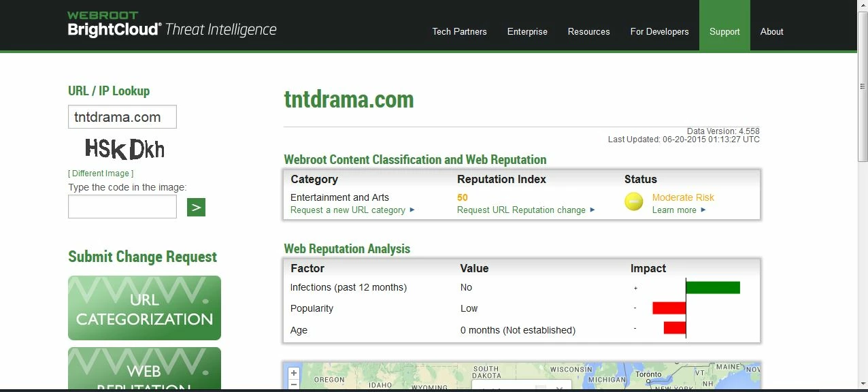Select the Support tab

pos(724,25)
